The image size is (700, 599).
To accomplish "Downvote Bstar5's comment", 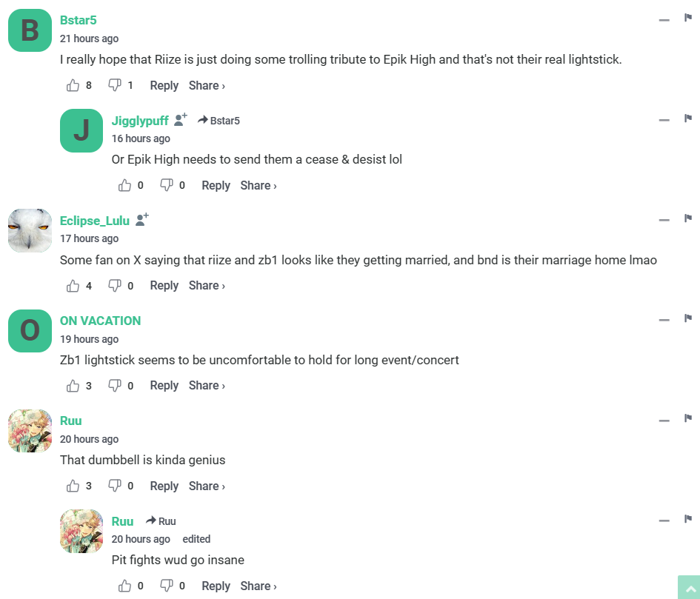I will coord(114,85).
